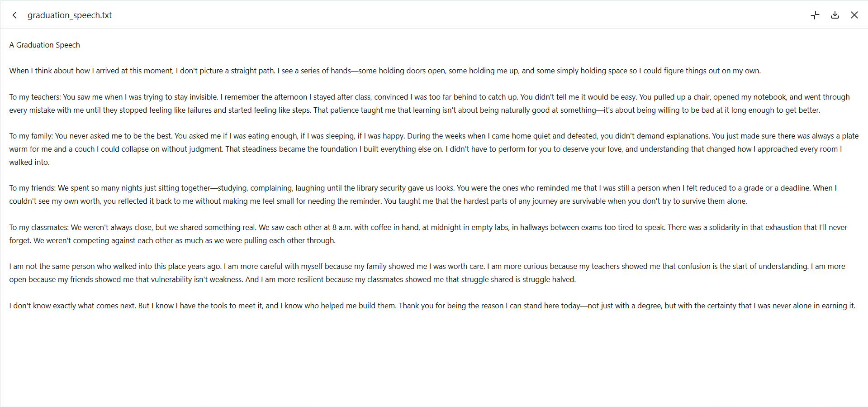The width and height of the screenshot is (868, 407).
Task: Place the cursor on 'To my family:'
Action: (31, 136)
